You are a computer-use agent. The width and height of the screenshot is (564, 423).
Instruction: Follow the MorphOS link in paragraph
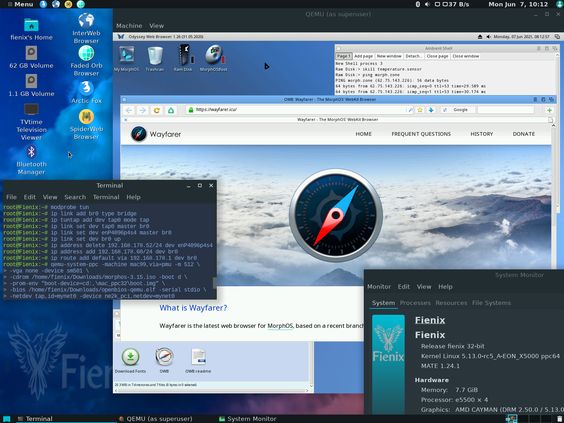(280, 326)
